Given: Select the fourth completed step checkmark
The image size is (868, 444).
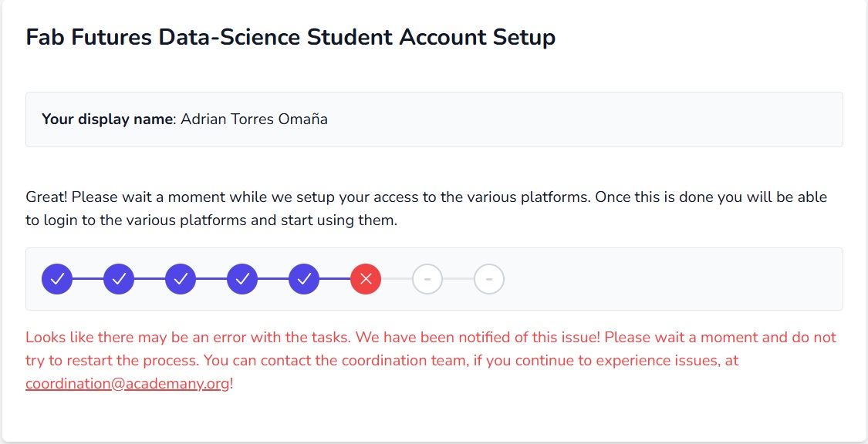Looking at the screenshot, I should [242, 279].
